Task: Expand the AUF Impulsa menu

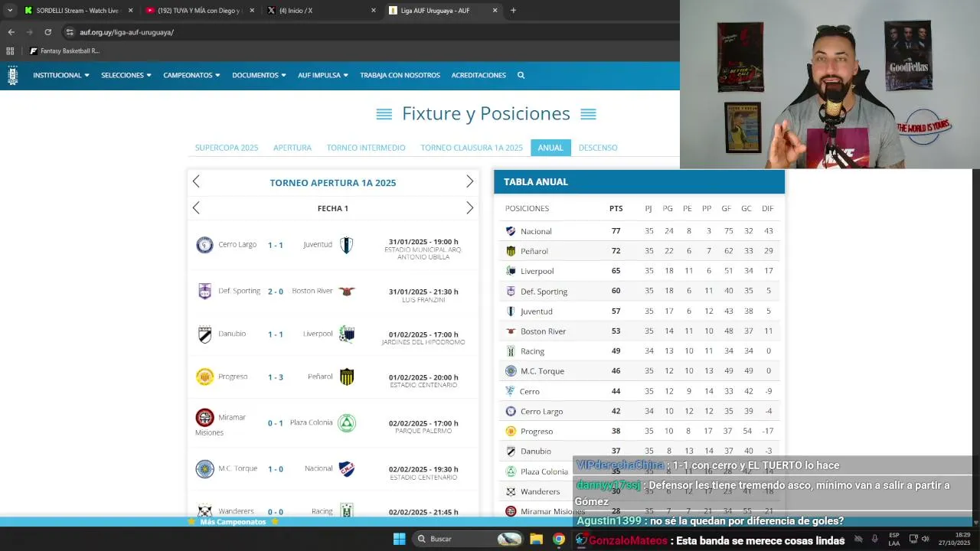Action: point(323,75)
